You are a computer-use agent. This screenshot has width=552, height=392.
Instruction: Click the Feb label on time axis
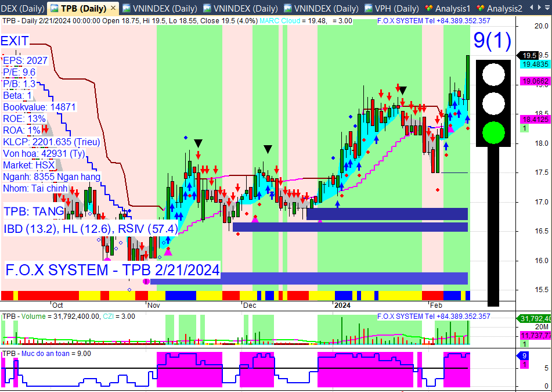(x=435, y=305)
